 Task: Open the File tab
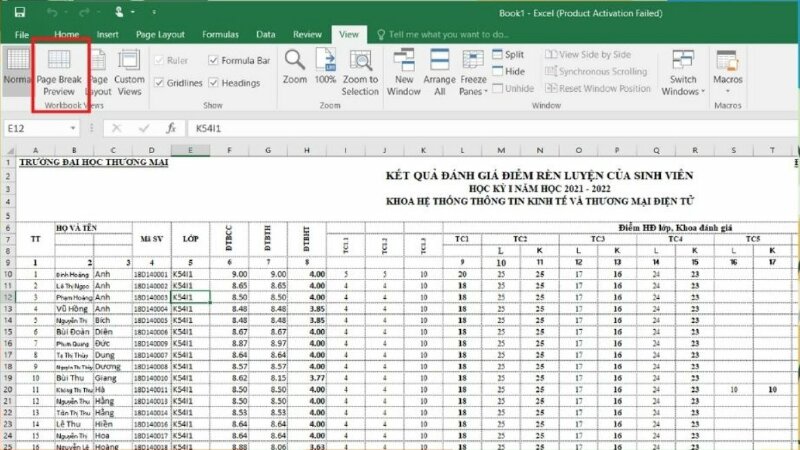tap(21, 35)
